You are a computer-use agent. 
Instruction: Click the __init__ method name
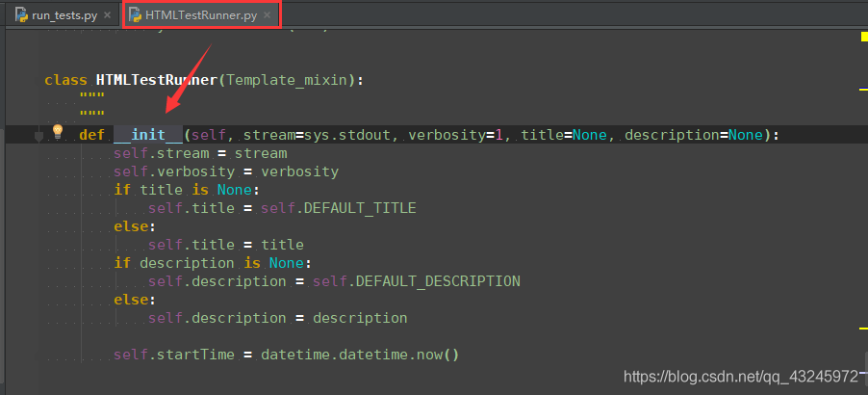pyautogui.click(x=147, y=135)
